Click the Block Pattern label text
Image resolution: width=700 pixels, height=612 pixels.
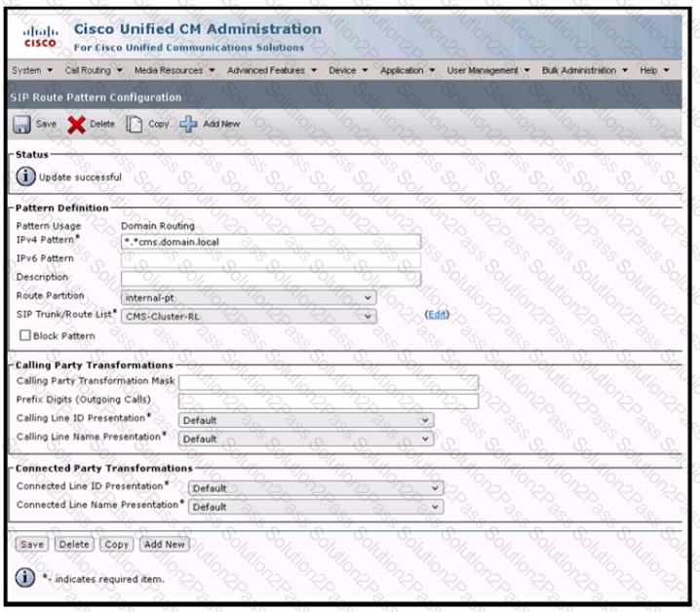point(64,335)
